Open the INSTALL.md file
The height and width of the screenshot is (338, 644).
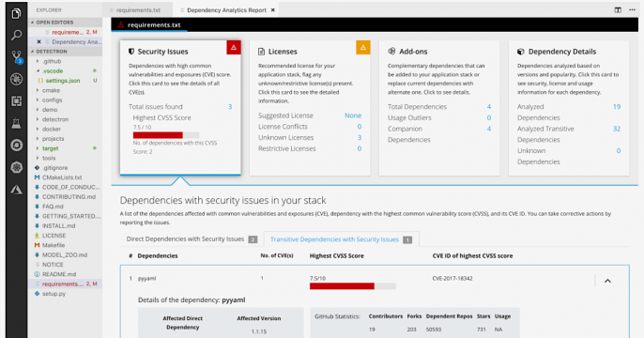tap(59, 226)
